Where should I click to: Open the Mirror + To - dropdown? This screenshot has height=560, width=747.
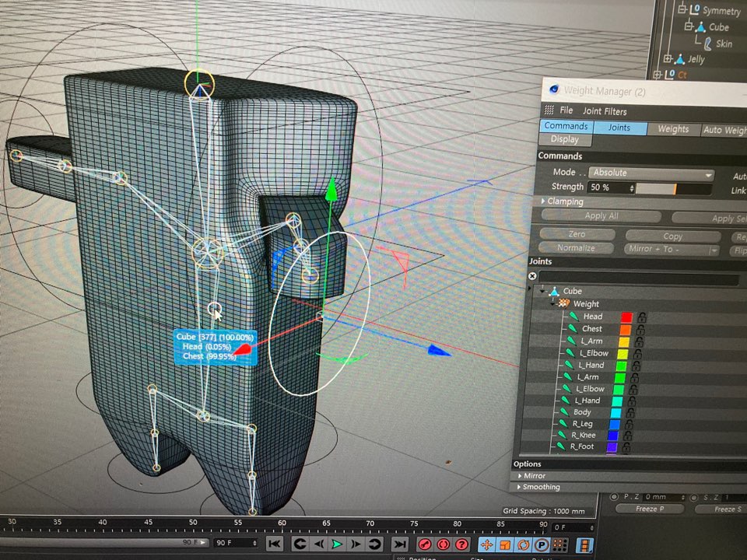[672, 249]
